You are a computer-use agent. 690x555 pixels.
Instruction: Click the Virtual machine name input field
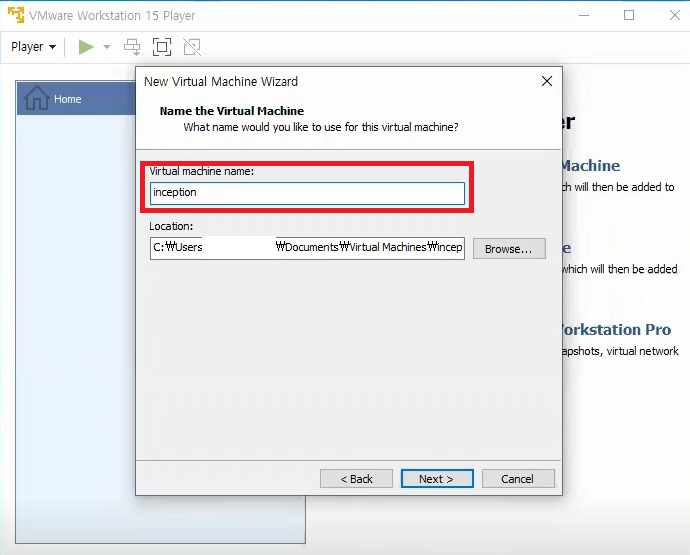(307, 193)
